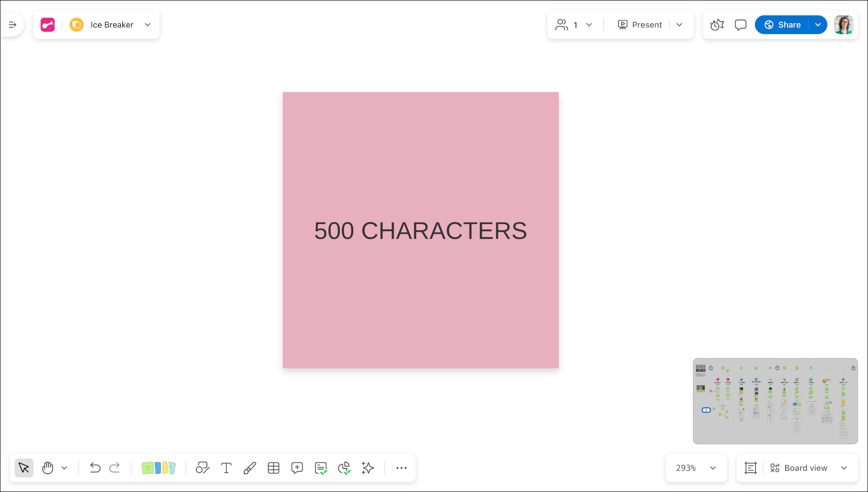Select the Text tool

coord(226,468)
